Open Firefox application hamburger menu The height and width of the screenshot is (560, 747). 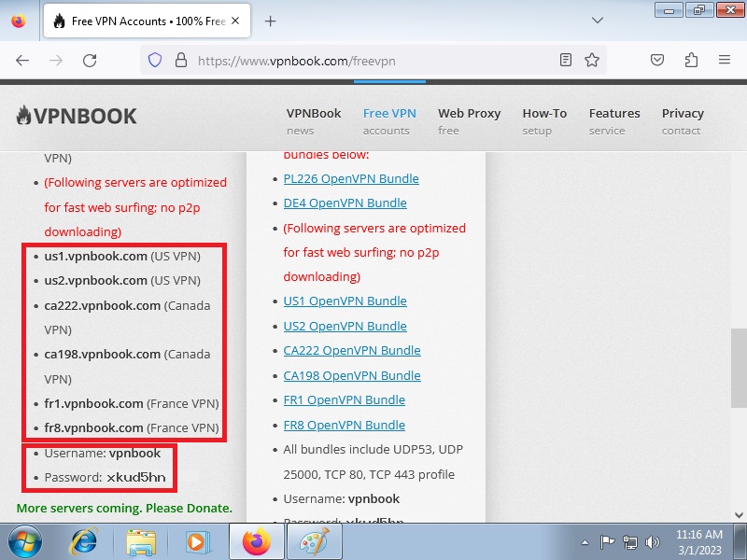coord(725,60)
